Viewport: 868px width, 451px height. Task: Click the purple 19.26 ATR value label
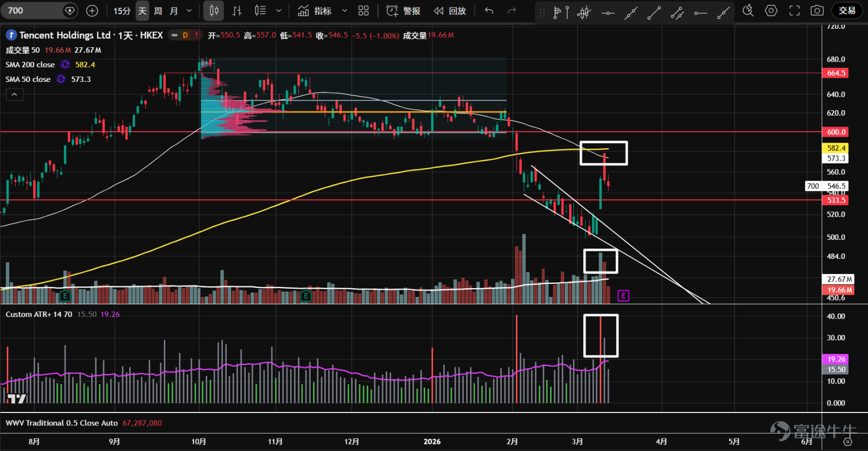(836, 359)
